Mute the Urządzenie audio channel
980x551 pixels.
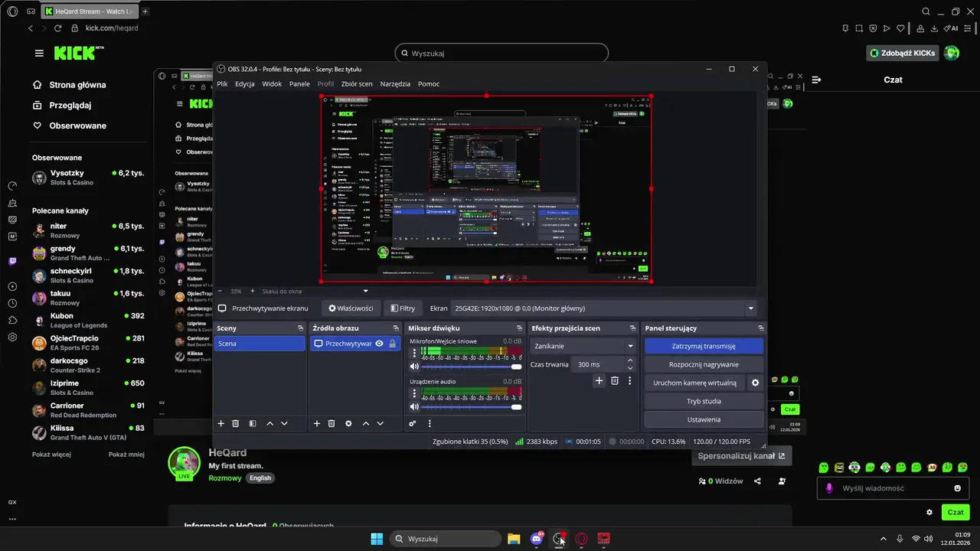tap(415, 407)
